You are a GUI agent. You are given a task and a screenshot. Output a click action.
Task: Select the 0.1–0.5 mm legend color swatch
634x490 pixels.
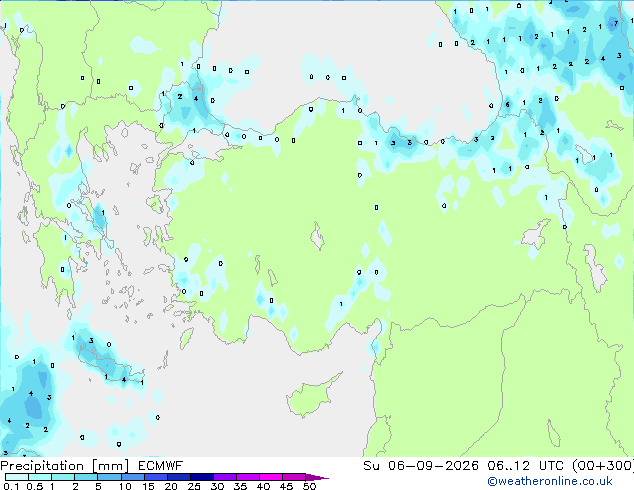tap(17, 477)
